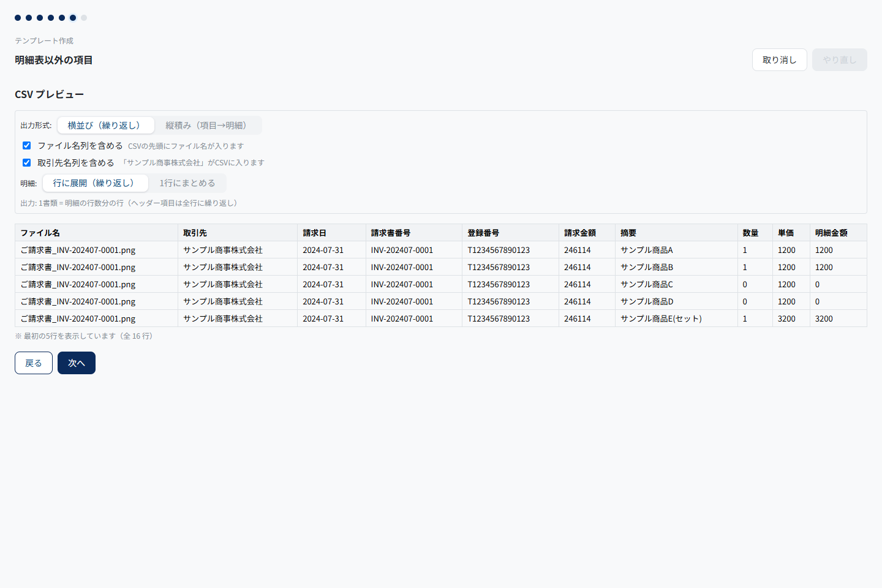Uncheck 取引先名列を含める checkbox

click(26, 163)
